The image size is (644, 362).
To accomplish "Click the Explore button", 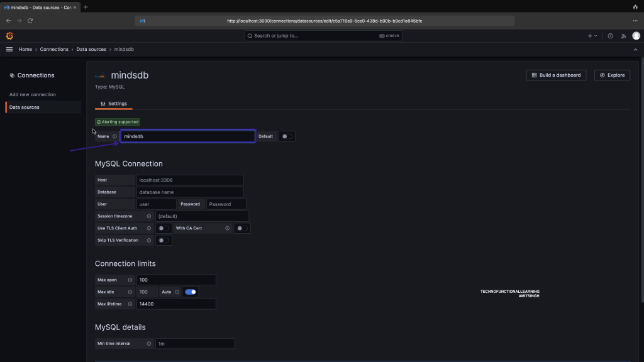I will coord(612,75).
